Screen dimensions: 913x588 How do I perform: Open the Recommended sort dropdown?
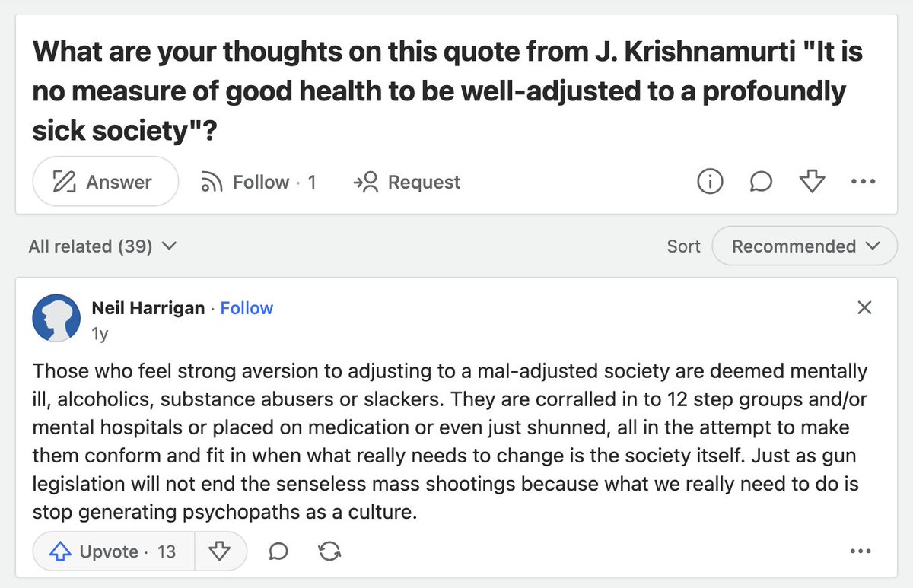[x=804, y=246]
